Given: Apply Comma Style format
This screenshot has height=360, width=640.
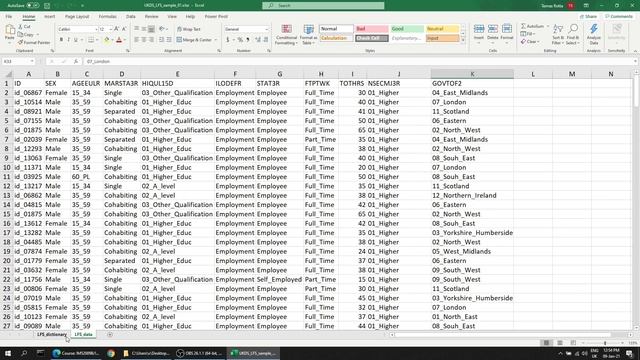Looking at the screenshot, I should click(247, 40).
